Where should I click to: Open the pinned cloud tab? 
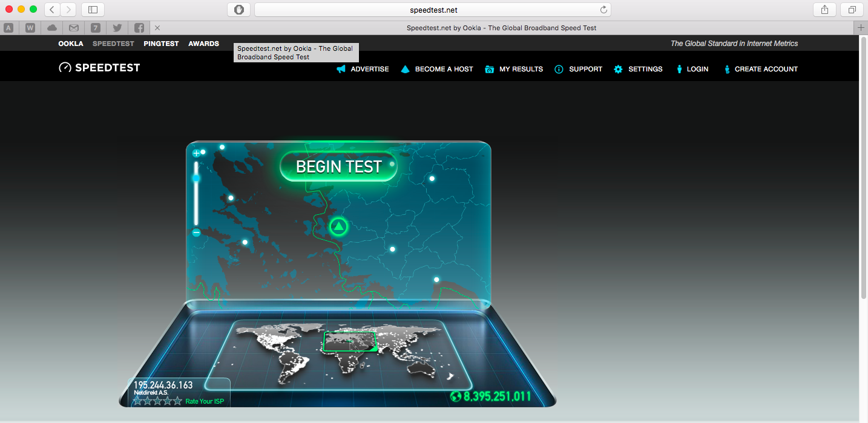pyautogui.click(x=52, y=28)
